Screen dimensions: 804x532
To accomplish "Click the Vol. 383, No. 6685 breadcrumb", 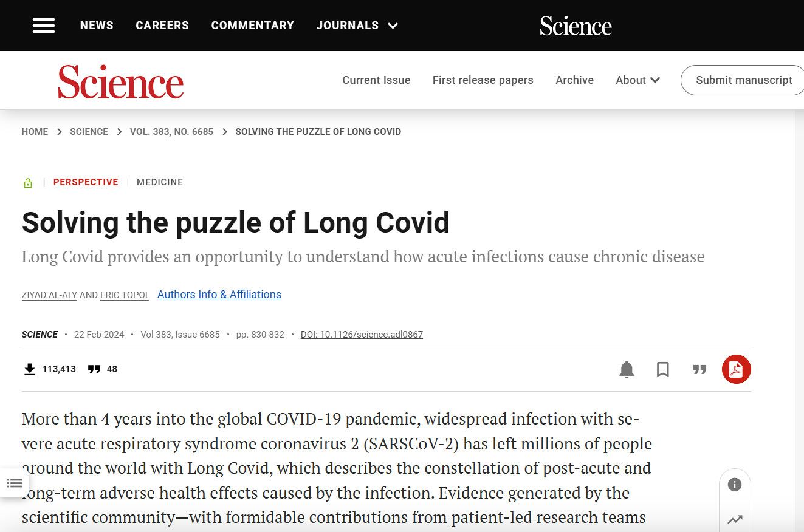I will [171, 132].
